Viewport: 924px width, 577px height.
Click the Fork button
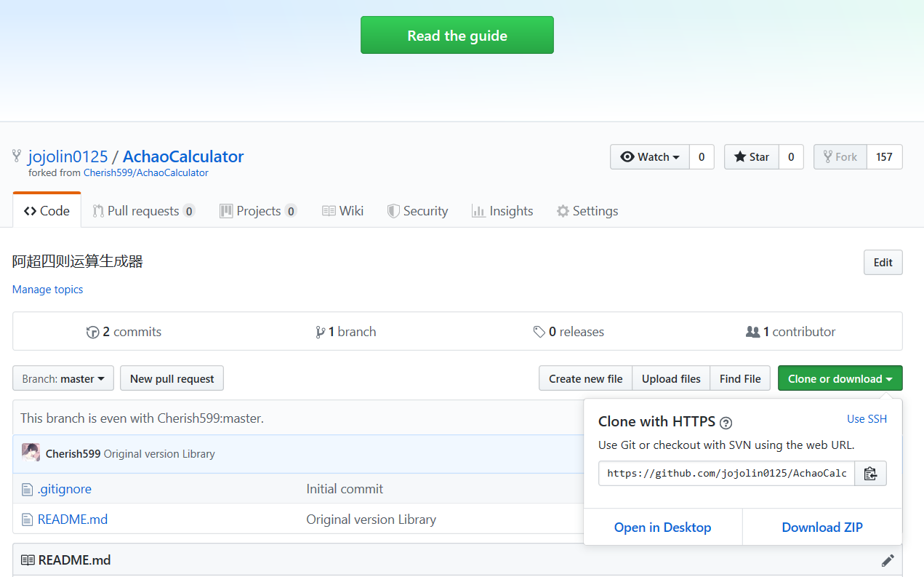coord(840,157)
